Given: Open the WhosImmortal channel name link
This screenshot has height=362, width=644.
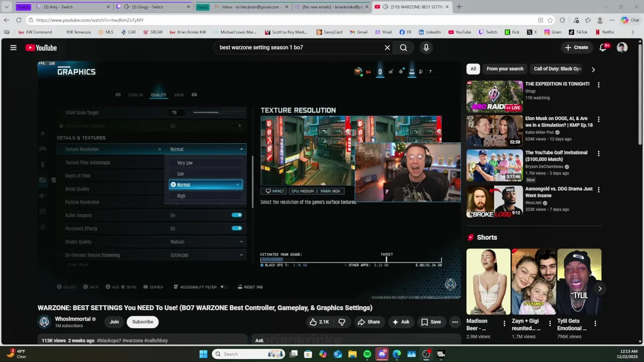Looking at the screenshot, I should tap(73, 319).
